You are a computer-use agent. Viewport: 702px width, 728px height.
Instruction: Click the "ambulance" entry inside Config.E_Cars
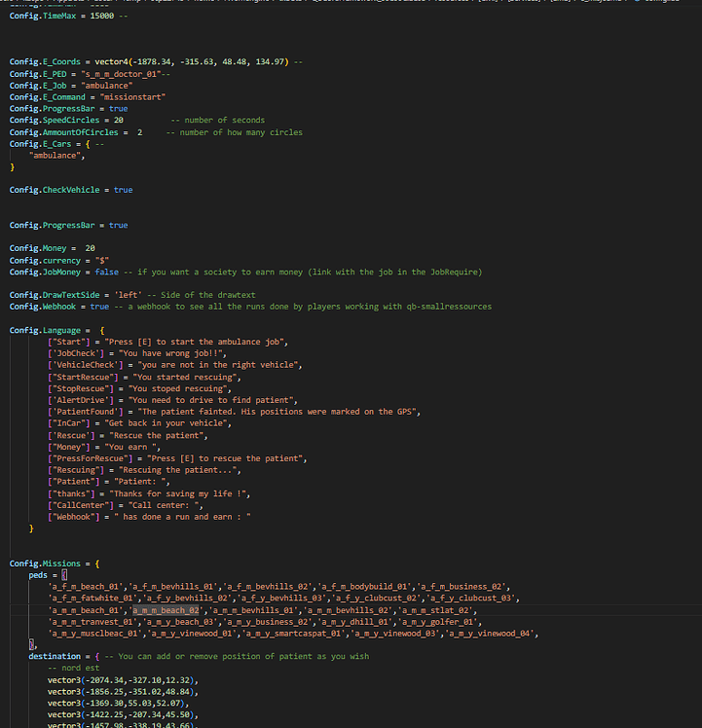(55, 155)
